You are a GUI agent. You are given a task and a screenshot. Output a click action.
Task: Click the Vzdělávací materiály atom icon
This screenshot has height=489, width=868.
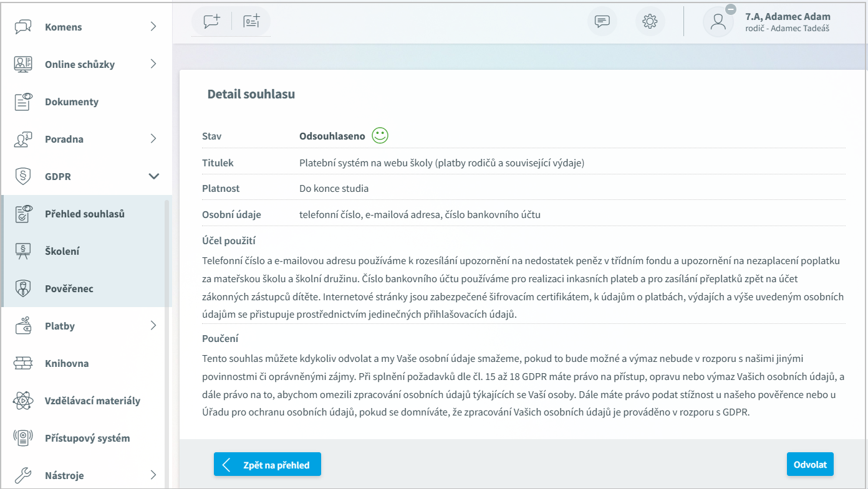point(23,401)
